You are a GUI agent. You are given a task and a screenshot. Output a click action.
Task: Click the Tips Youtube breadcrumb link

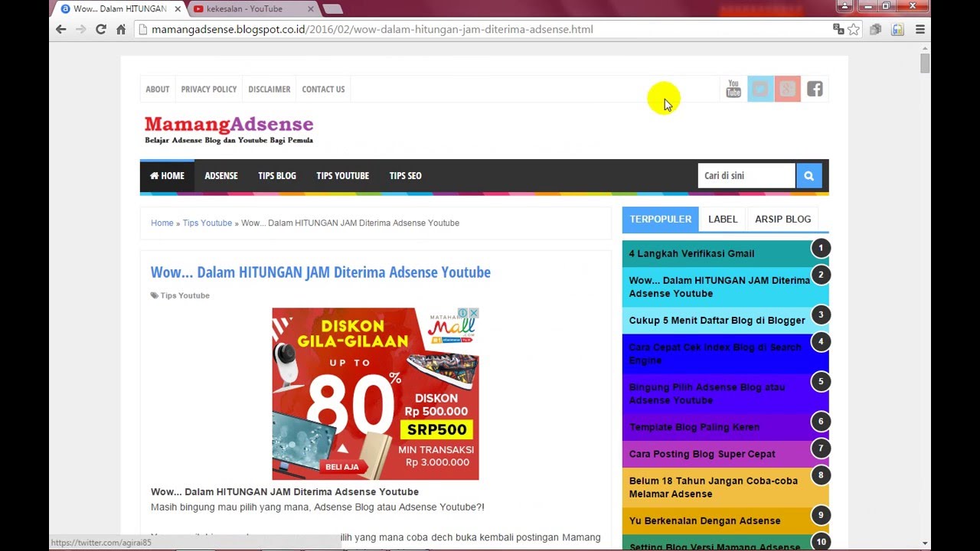(x=207, y=223)
